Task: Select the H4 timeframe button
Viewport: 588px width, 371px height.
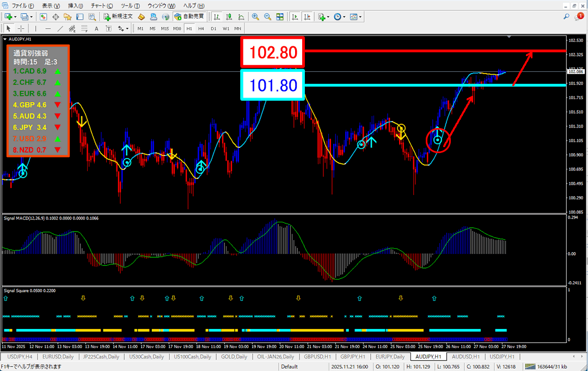Action: click(x=201, y=28)
